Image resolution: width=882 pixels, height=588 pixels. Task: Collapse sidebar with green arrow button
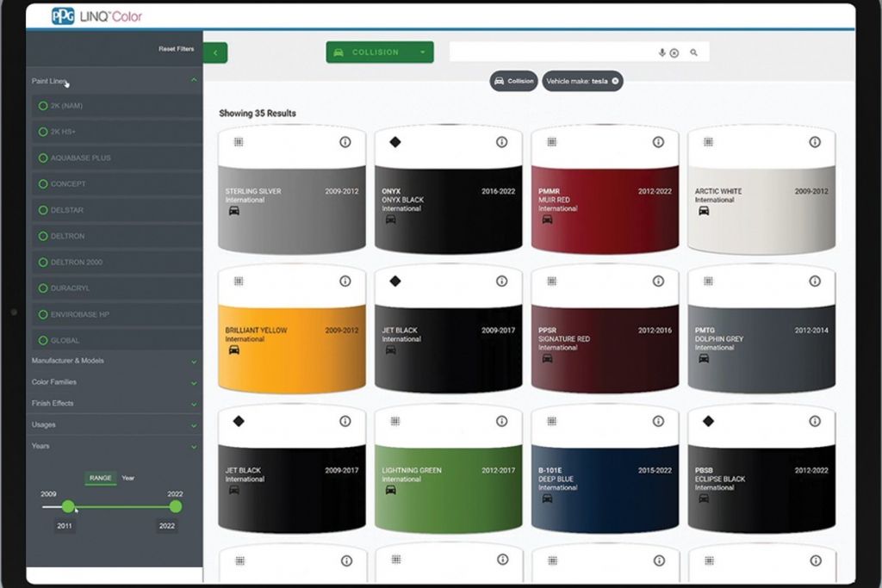tap(215, 53)
